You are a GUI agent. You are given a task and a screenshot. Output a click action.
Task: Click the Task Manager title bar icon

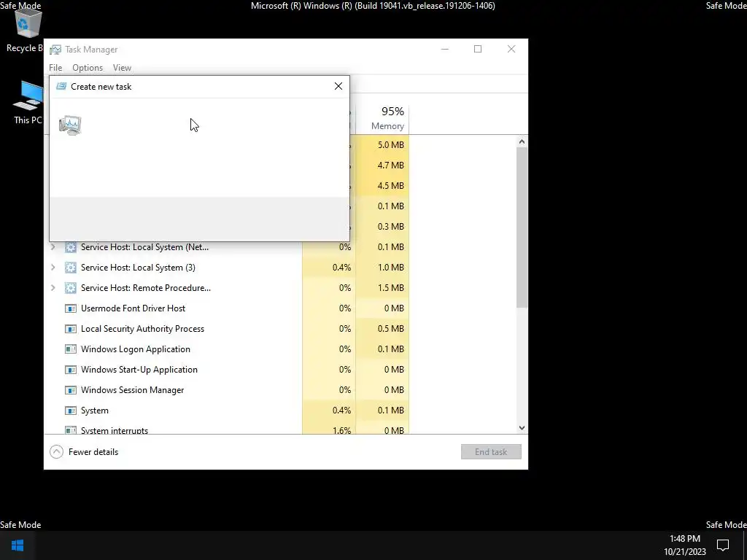pos(55,50)
